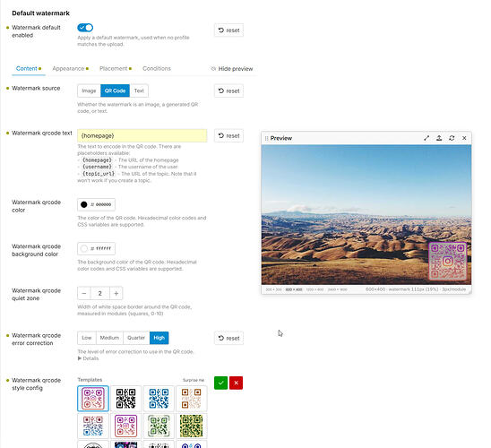Select High error correction level

159,338
